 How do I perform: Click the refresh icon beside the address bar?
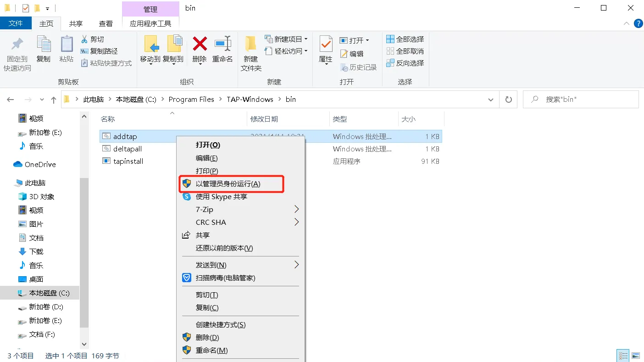click(x=508, y=99)
